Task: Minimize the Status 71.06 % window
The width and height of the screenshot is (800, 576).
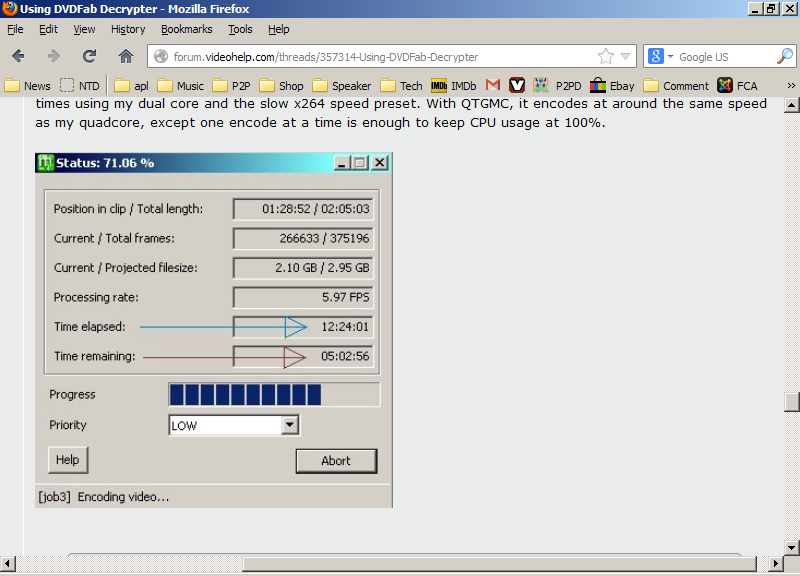Action: pos(341,163)
